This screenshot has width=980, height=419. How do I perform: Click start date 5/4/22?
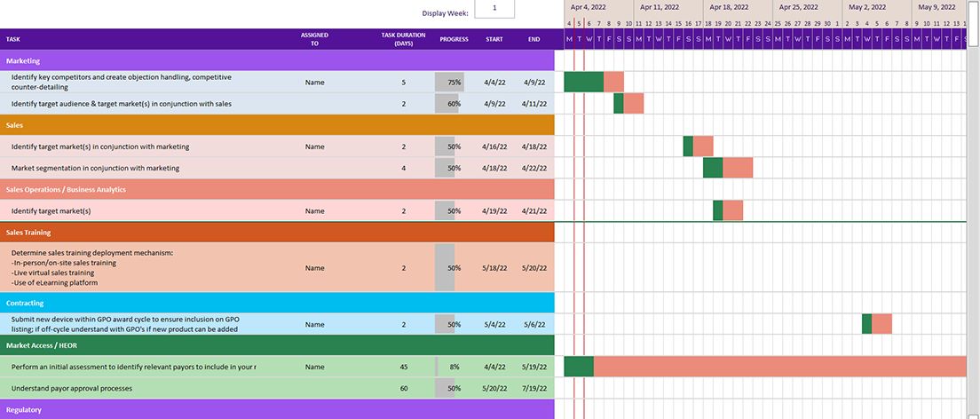click(494, 324)
